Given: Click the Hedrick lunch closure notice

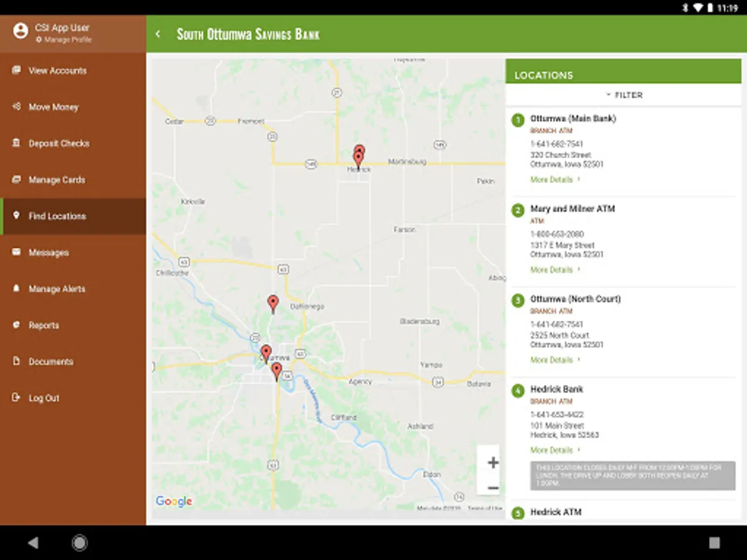Looking at the screenshot, I should tap(632, 475).
